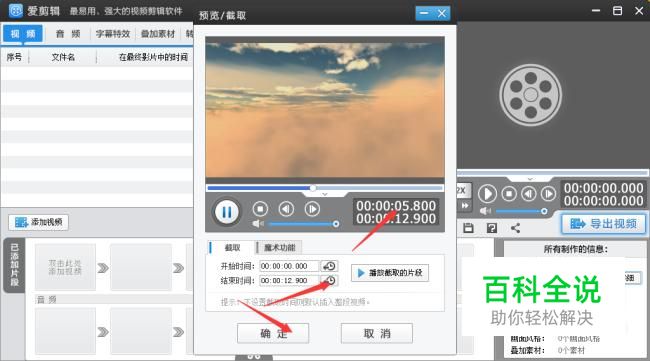
Task: Click the share icon below main player
Action: (515, 228)
